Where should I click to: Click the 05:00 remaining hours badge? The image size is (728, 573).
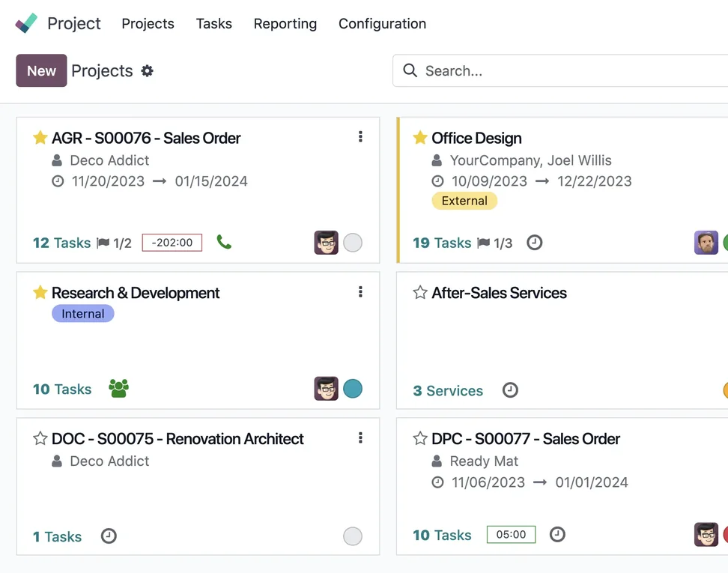(512, 535)
